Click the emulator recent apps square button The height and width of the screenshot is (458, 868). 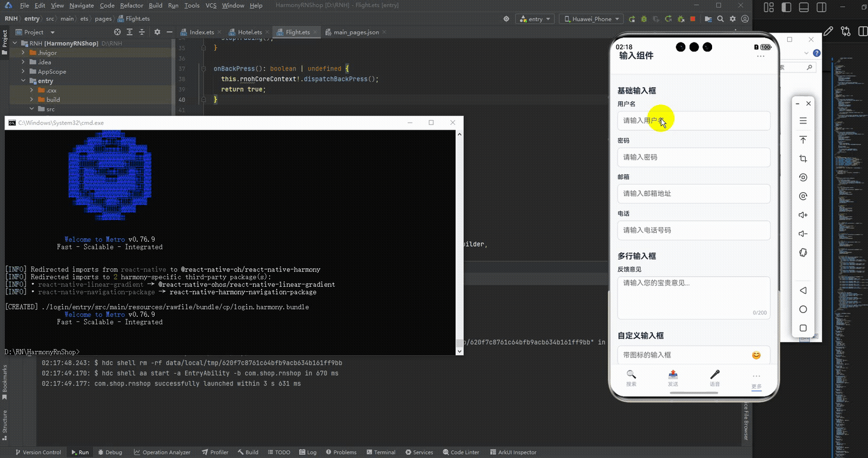click(x=803, y=328)
